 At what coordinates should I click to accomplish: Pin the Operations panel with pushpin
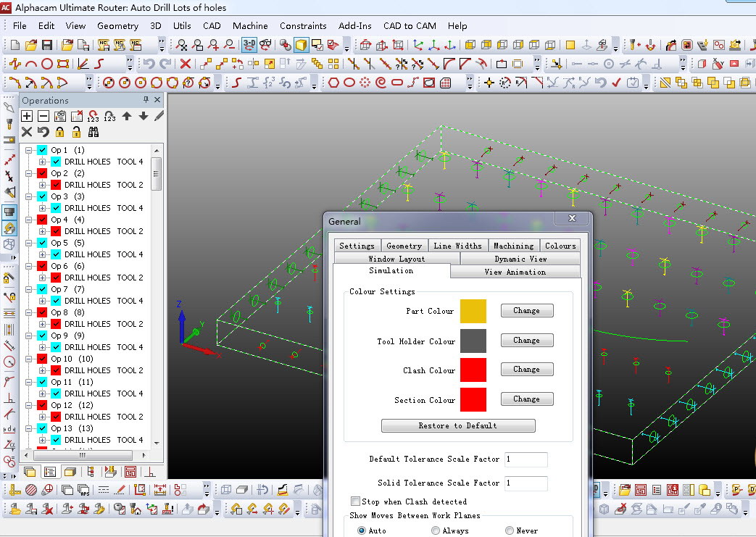coord(146,100)
